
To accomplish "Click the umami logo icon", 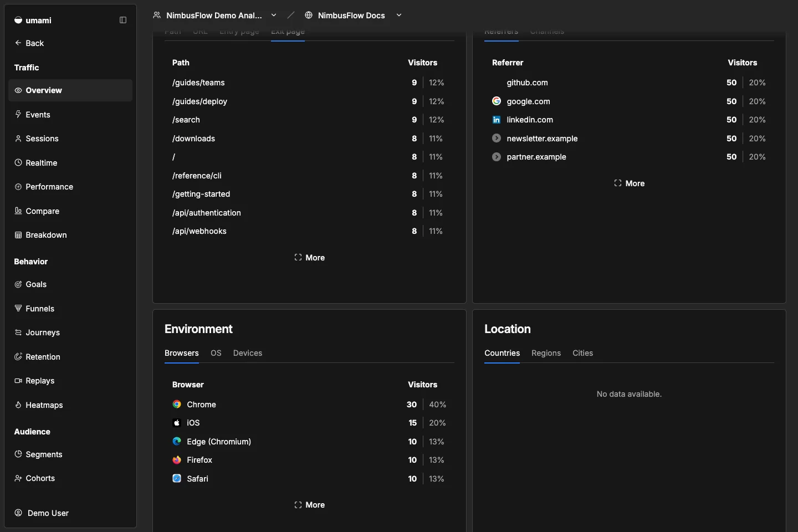I will [18, 20].
